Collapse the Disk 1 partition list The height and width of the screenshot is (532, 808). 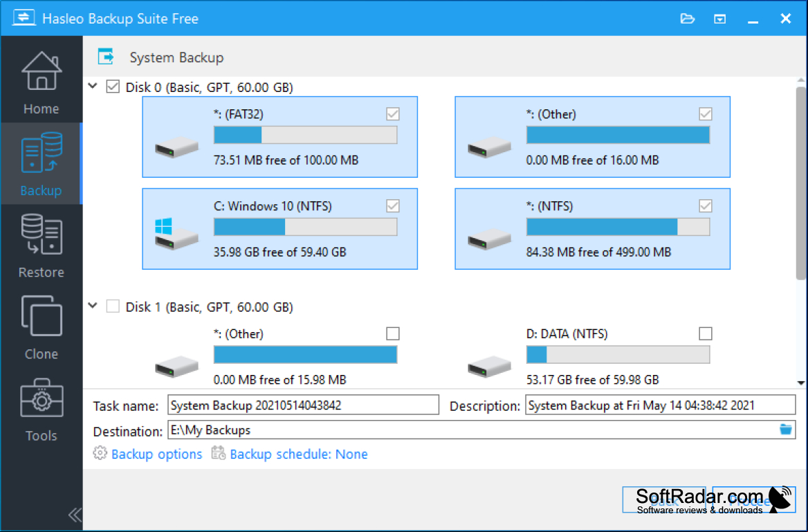93,306
